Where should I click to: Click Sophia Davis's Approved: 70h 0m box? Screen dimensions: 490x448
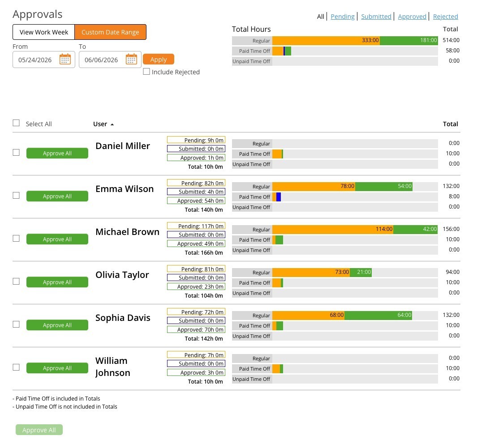click(x=196, y=329)
